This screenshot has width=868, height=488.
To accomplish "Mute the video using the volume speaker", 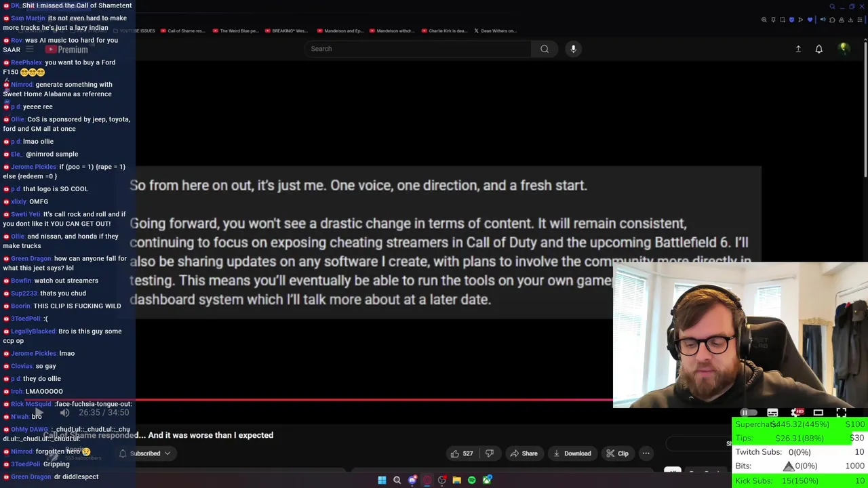I will click(64, 412).
